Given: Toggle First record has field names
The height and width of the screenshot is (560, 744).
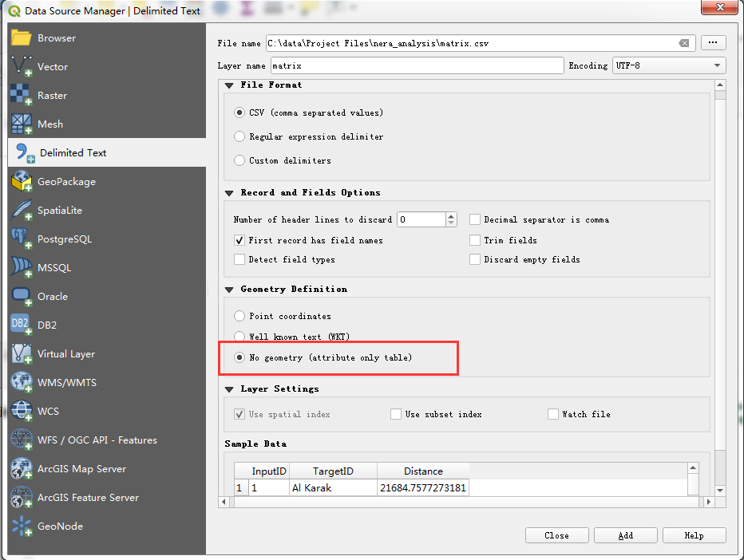Looking at the screenshot, I should coord(239,240).
